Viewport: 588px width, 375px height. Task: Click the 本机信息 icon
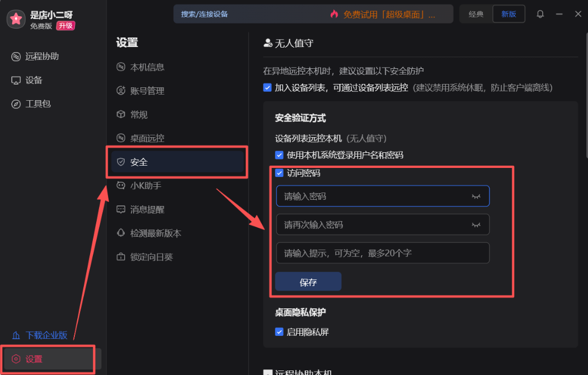(x=121, y=67)
